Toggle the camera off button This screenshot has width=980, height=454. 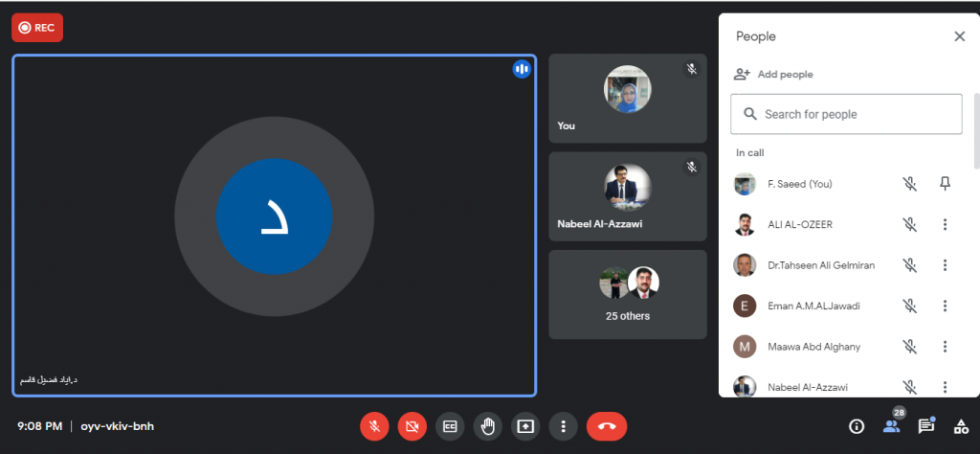point(412,426)
